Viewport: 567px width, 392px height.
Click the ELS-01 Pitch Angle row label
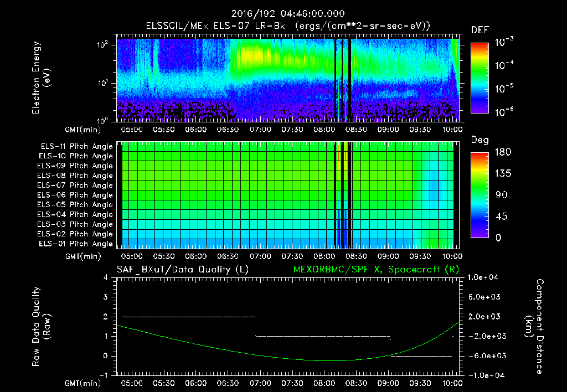click(x=76, y=244)
